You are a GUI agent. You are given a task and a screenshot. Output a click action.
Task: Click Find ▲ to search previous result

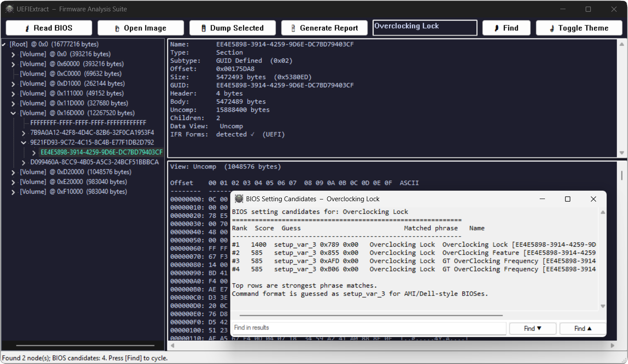[583, 328]
